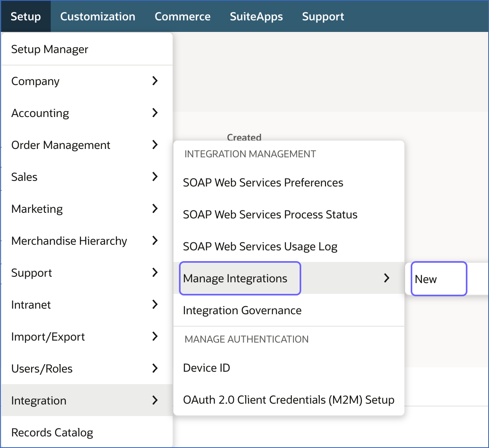Open SOAP Web Services Preferences

(x=262, y=182)
